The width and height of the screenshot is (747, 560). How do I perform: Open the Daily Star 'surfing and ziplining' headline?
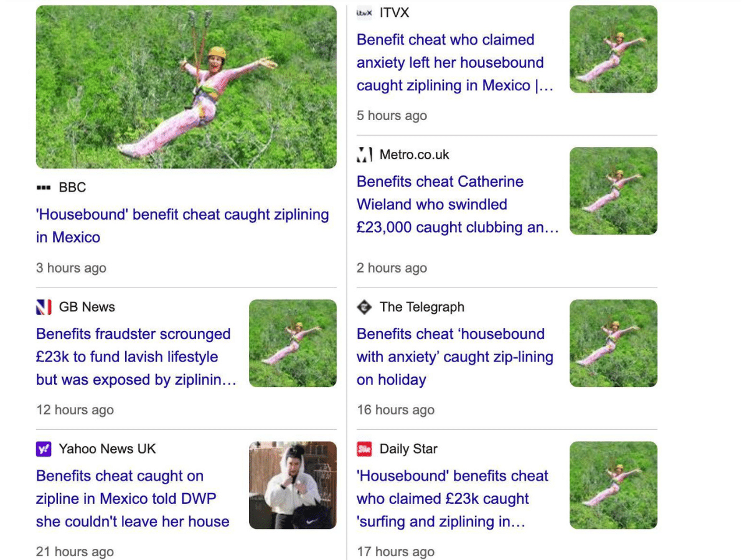pyautogui.click(x=451, y=498)
